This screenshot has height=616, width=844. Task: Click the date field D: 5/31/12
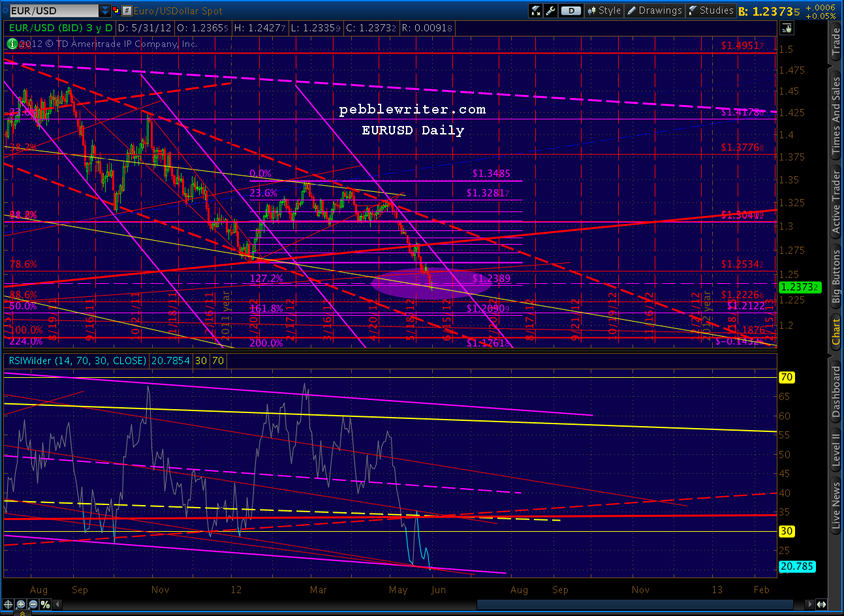(144, 28)
